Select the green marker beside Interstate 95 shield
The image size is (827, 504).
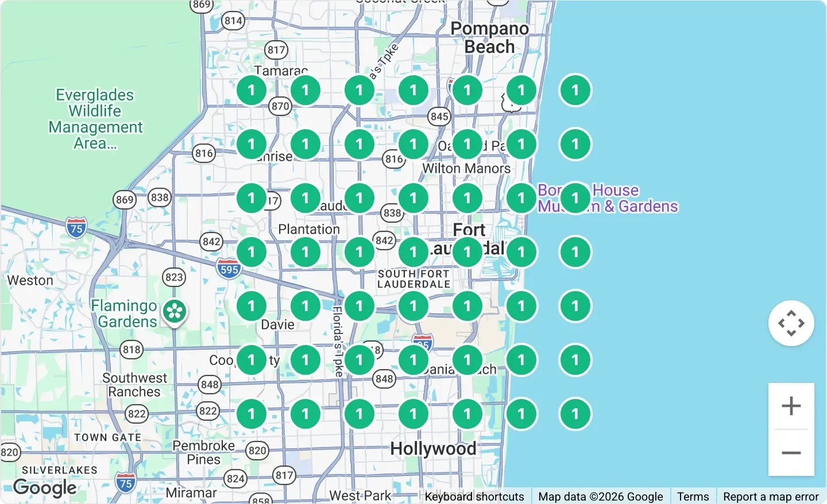413,360
